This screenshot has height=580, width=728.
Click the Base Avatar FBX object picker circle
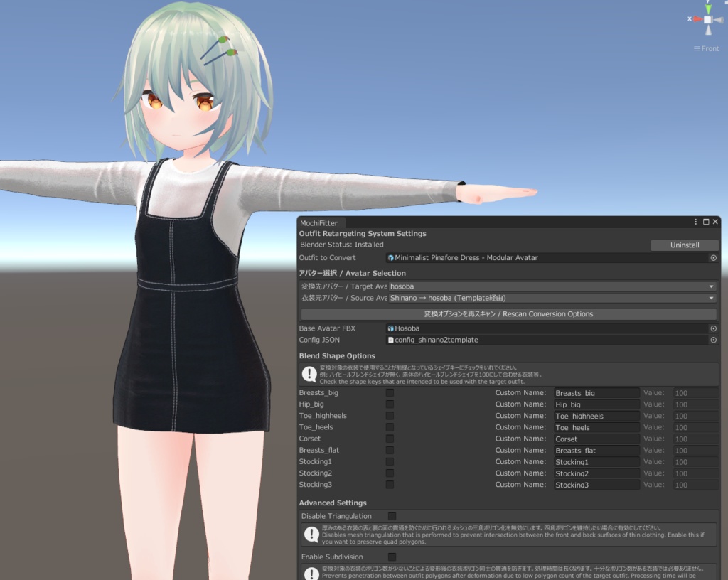click(x=713, y=328)
